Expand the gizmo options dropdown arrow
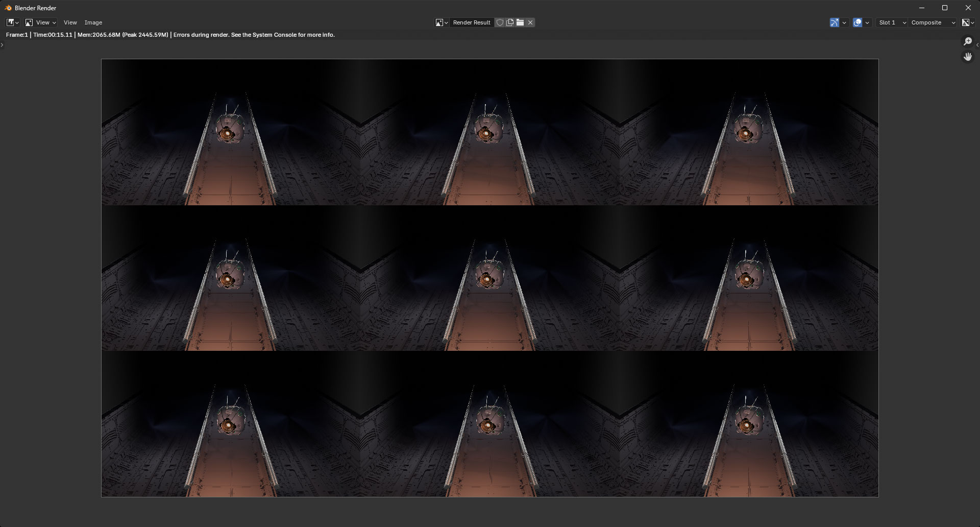 tap(844, 22)
